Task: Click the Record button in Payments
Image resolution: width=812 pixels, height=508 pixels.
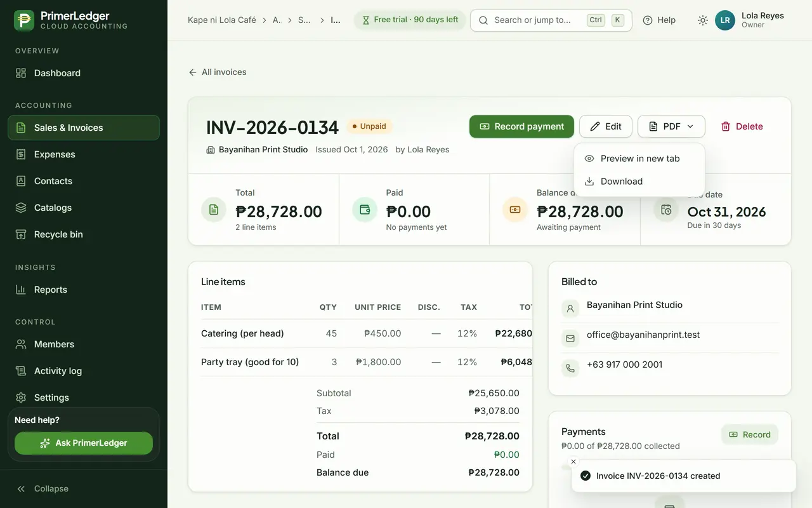Action: coord(750,434)
